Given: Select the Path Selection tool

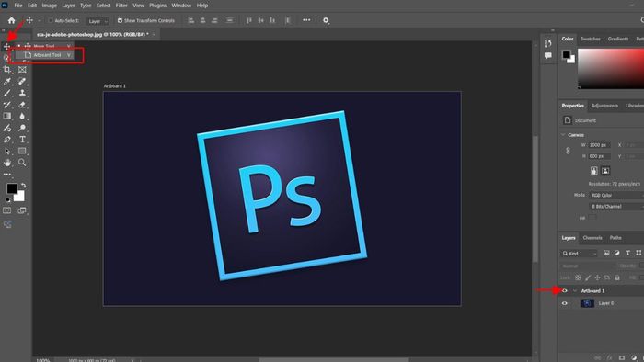Looking at the screenshot, I should tap(7, 151).
